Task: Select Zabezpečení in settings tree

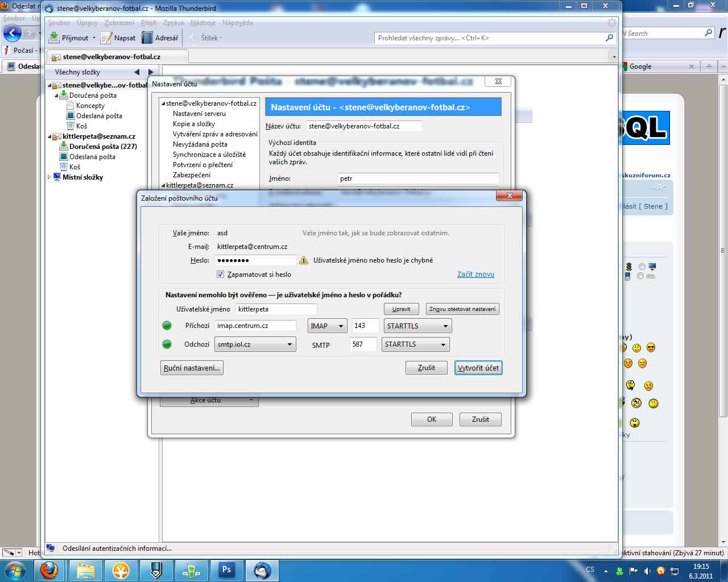Action: point(192,175)
